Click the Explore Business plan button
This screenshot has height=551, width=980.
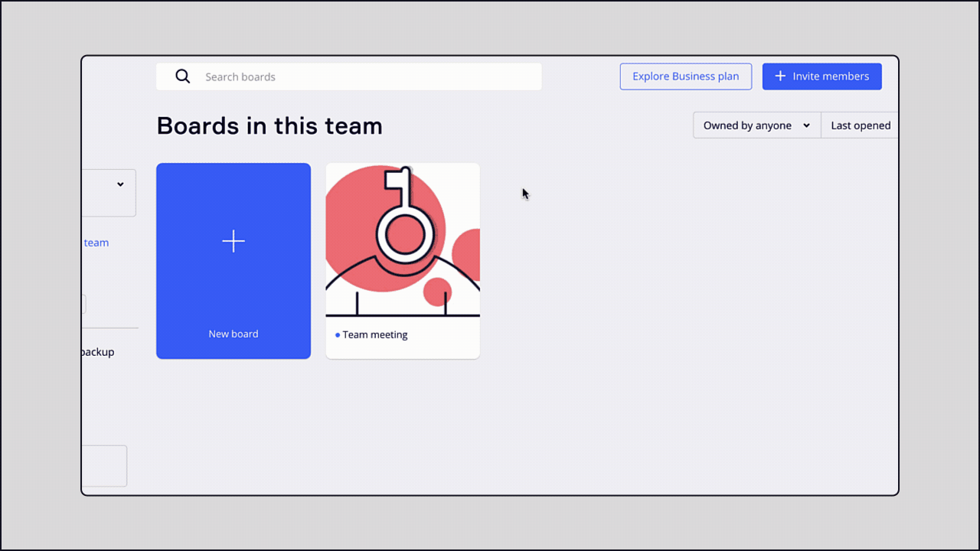(x=685, y=76)
